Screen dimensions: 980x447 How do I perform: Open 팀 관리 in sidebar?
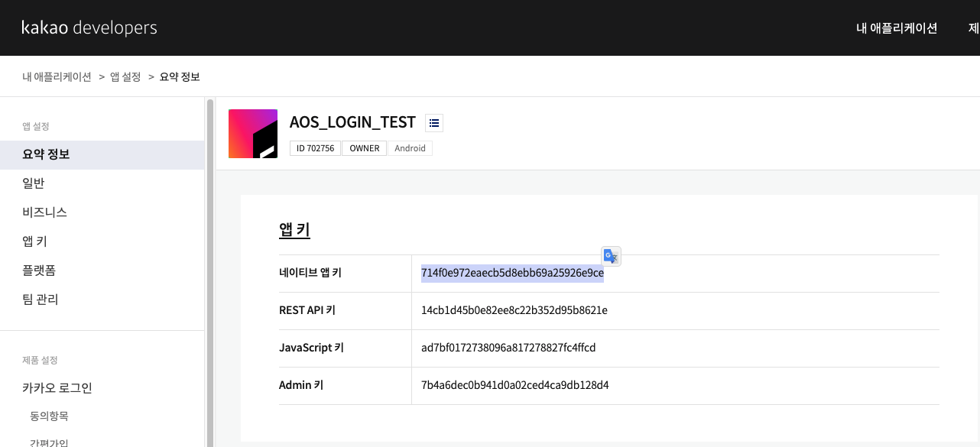[x=102, y=300]
